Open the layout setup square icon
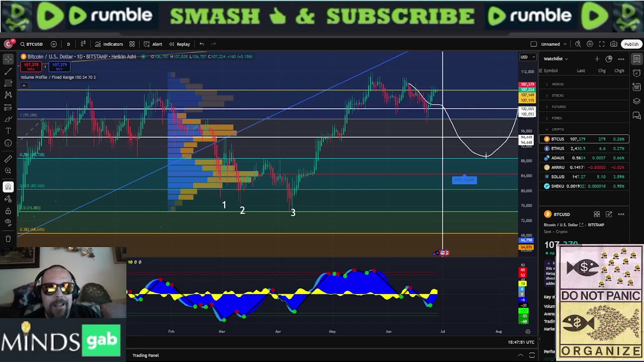This screenshot has width=644, height=362. [x=534, y=44]
